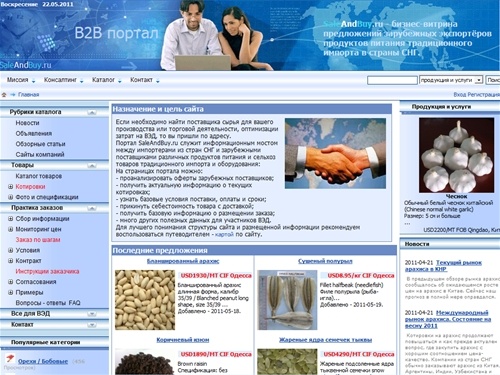Viewport: 500px width, 375px height.
Task: Collapse the Рубрики каталога section
Action: coord(92,112)
